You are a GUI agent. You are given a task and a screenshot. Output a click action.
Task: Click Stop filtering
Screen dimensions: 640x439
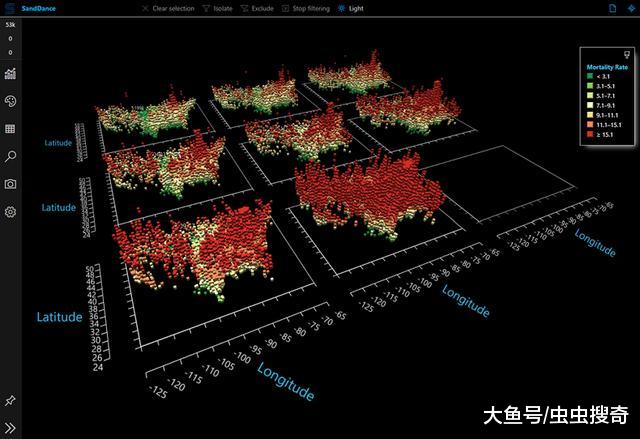[x=307, y=8]
